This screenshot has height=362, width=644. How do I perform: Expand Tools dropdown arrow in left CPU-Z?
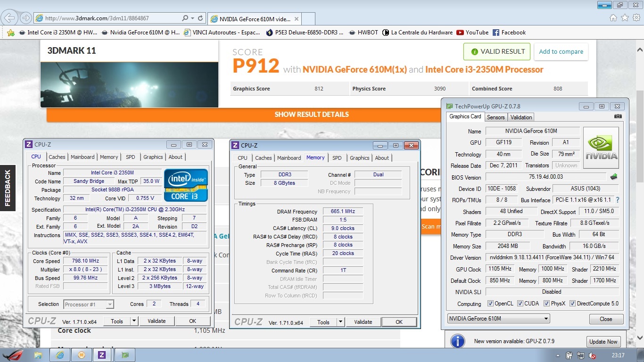pos(134,321)
